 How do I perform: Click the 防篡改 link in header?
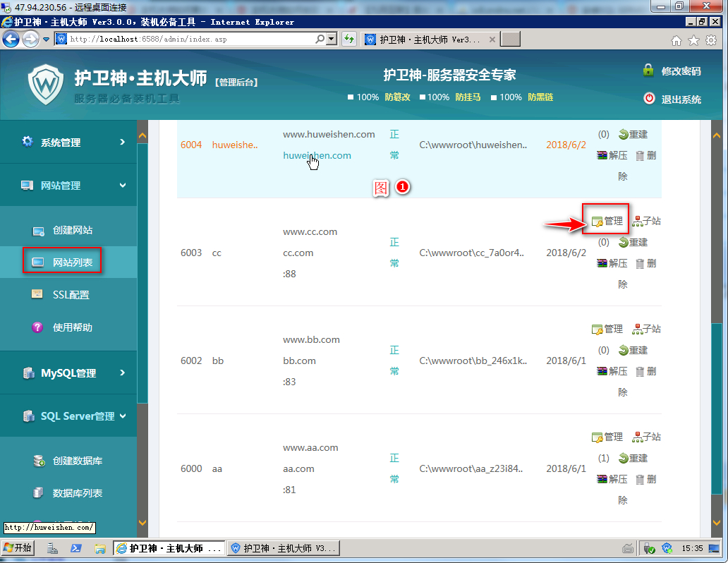[397, 97]
